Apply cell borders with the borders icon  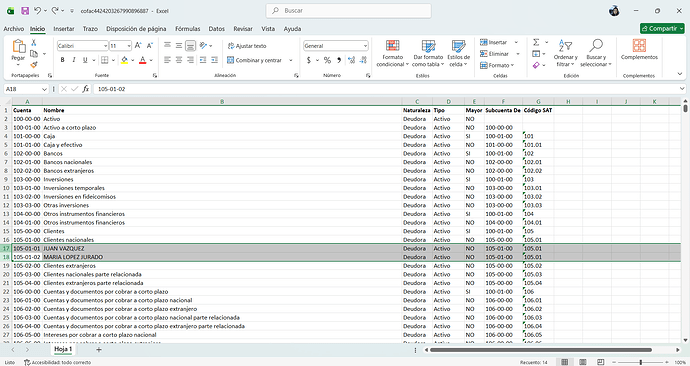coord(105,60)
